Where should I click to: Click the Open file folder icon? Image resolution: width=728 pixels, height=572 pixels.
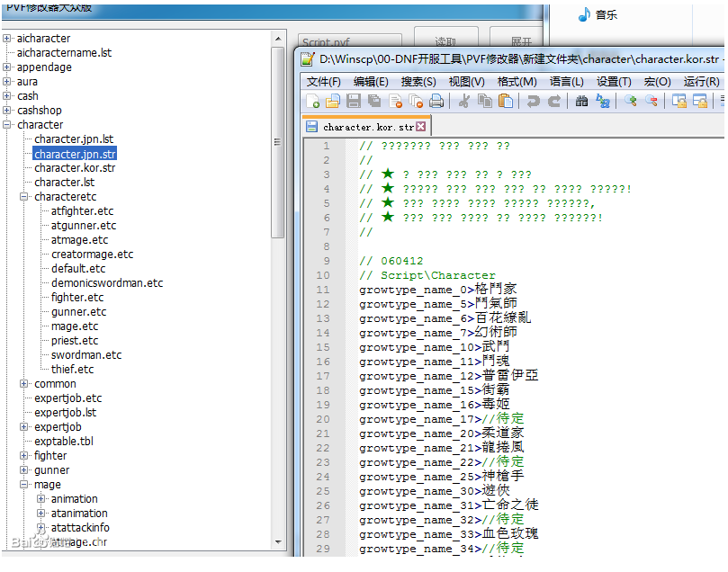coord(332,101)
